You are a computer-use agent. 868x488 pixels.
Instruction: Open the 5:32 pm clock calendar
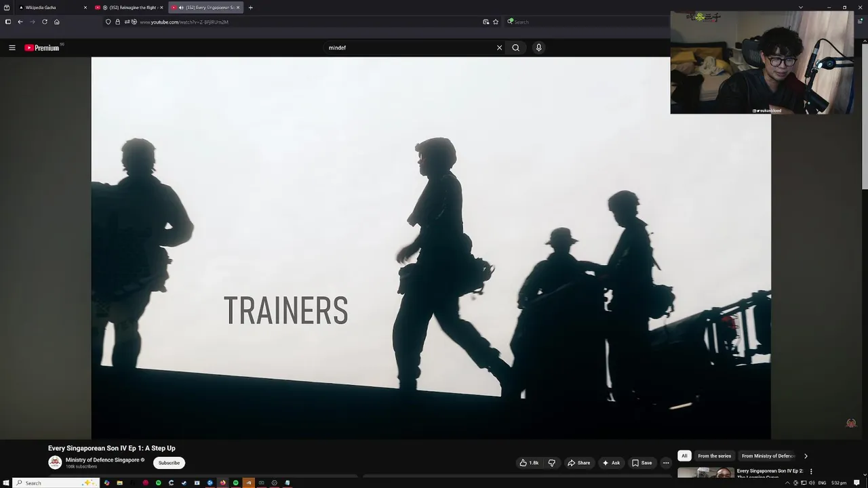tap(839, 483)
